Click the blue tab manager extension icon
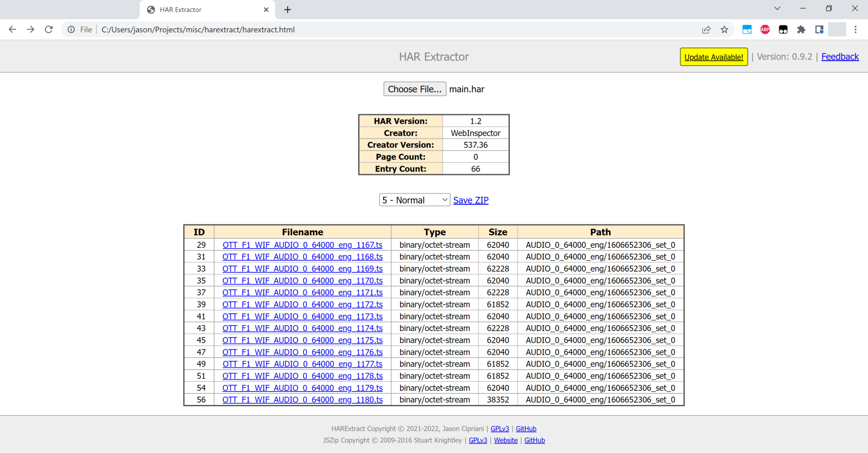Screen dimensions: 868x453 747,29
